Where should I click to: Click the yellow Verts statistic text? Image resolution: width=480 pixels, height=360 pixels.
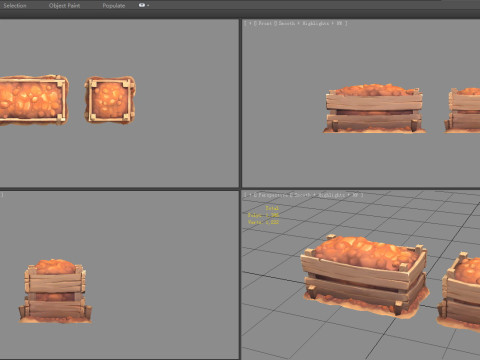(x=263, y=222)
